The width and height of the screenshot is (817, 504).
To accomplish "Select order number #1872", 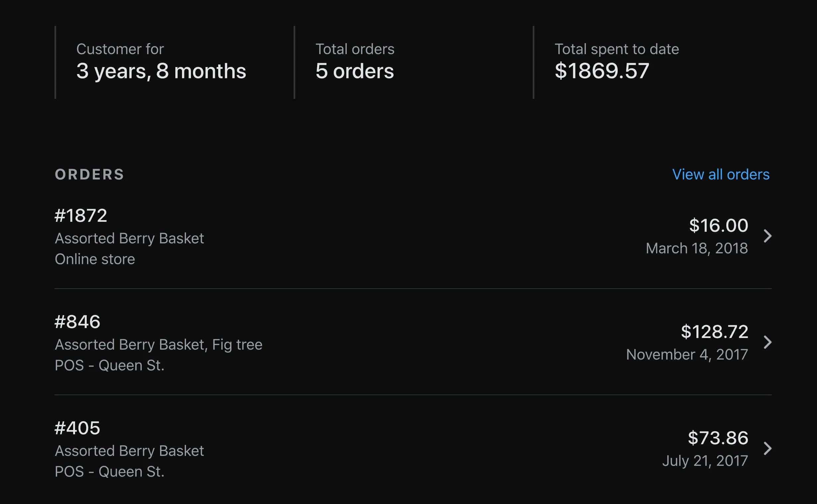I will point(81,215).
